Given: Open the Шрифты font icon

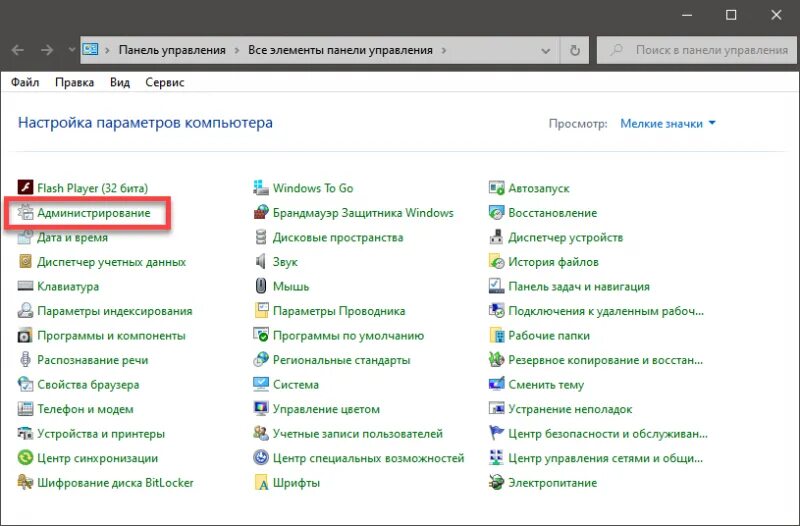Looking at the screenshot, I should [261, 482].
